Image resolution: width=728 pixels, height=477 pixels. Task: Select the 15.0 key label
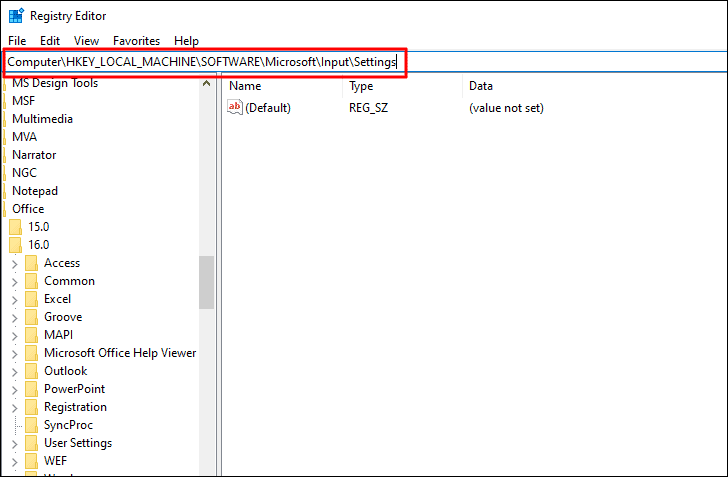(x=39, y=227)
